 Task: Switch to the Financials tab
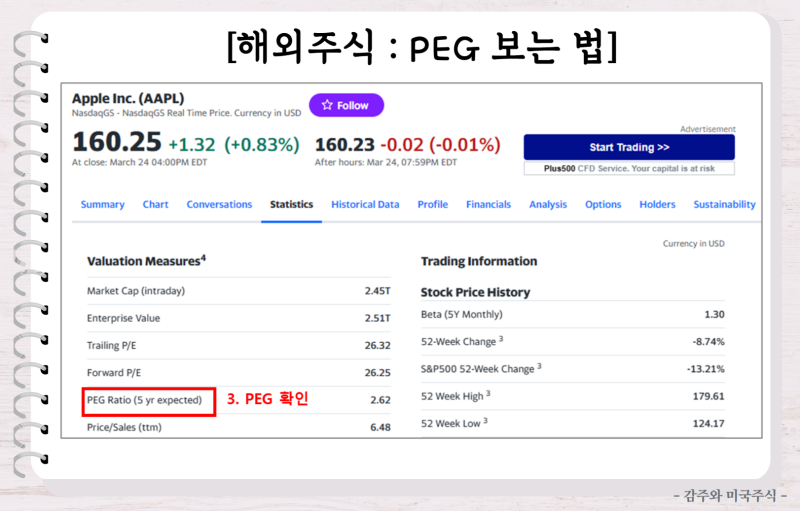(488, 205)
